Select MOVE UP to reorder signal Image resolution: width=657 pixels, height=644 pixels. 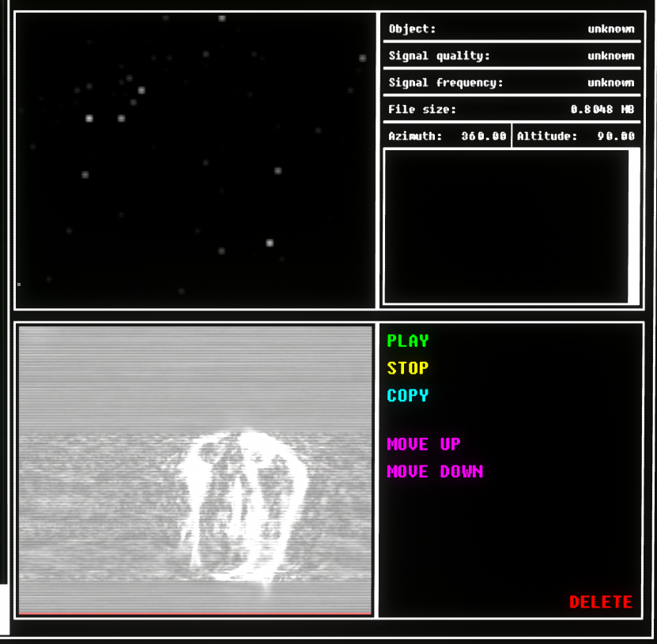point(423,445)
